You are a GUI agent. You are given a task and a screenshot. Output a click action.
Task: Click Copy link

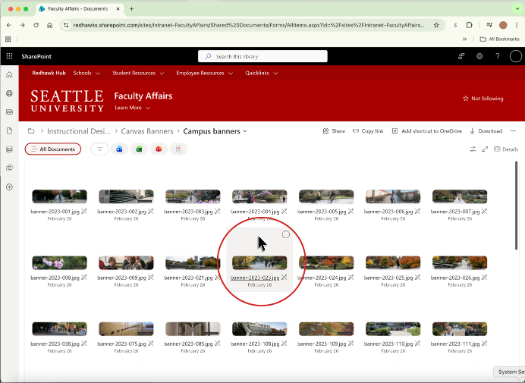click(x=368, y=131)
